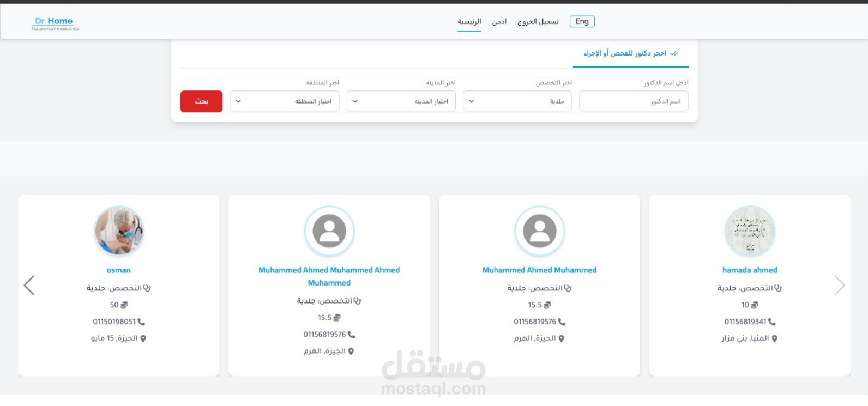Open the تسجيل الخروج logout link
The image size is (868, 406).
[x=538, y=21]
